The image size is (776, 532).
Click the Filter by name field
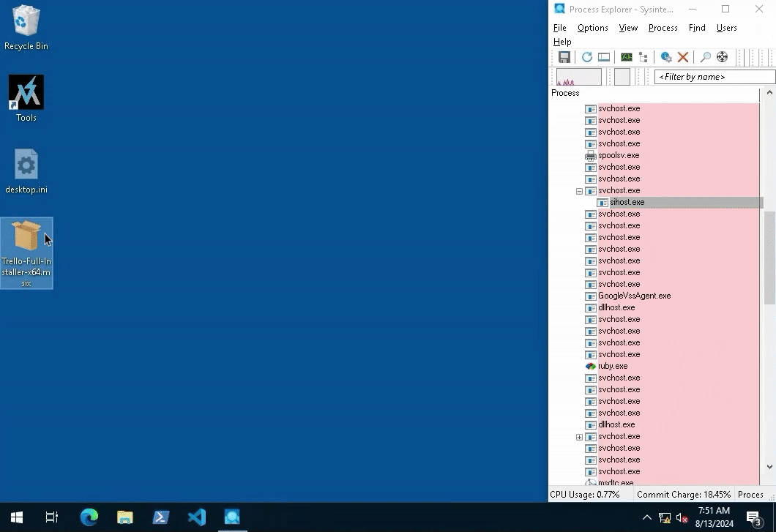click(x=714, y=77)
